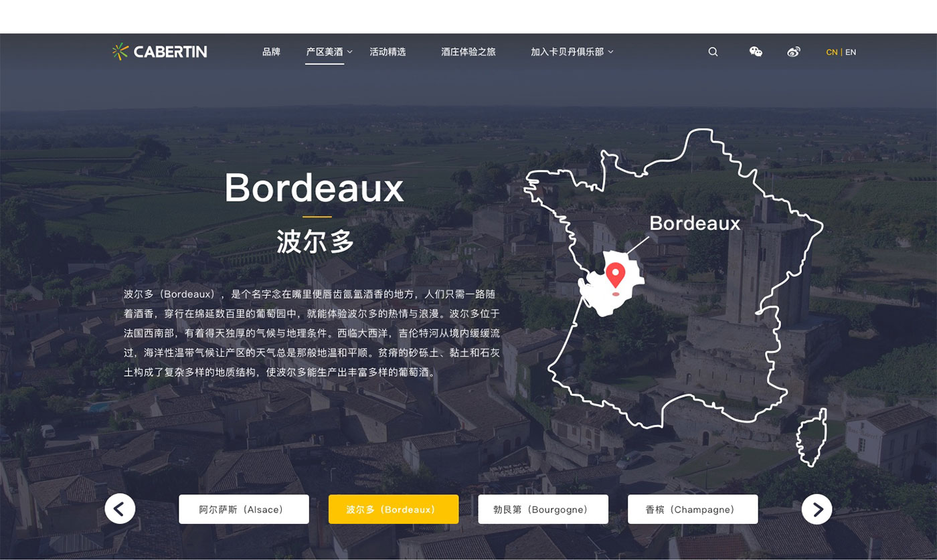Open the 活动精选 menu item

(388, 52)
